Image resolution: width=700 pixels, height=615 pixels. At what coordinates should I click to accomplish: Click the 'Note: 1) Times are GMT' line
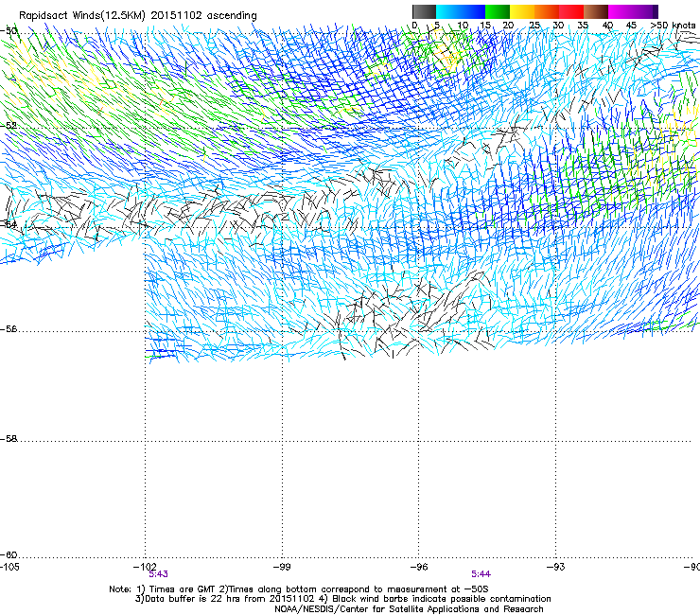click(299, 589)
